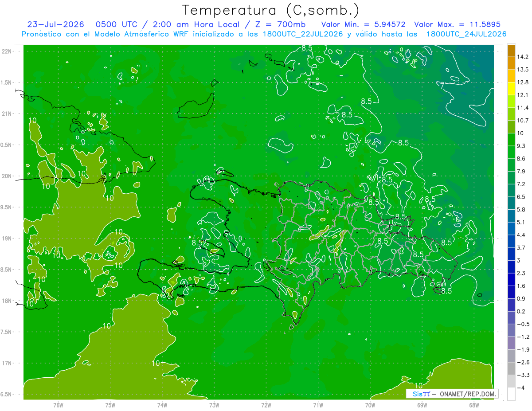Click the '7.9' colorbar value
The width and height of the screenshot is (532, 411).
click(x=521, y=172)
